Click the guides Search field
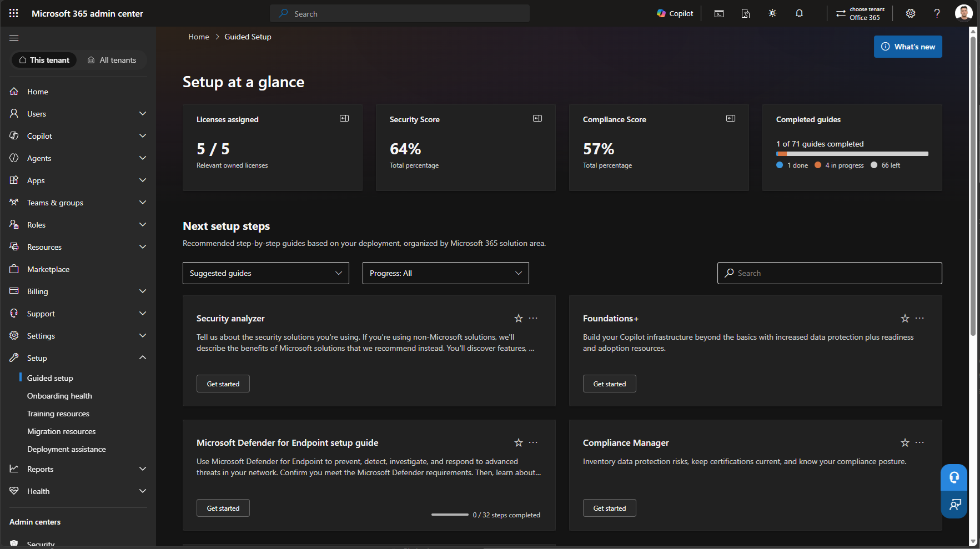Image resolution: width=980 pixels, height=549 pixels. click(830, 273)
